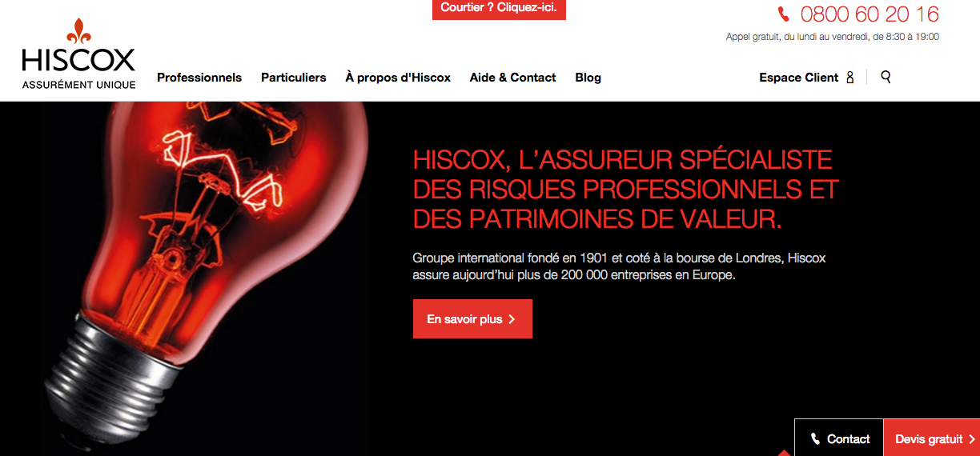Image resolution: width=980 pixels, height=456 pixels.
Task: Click the chevron arrow on Devis gratuit
Action: [x=971, y=438]
